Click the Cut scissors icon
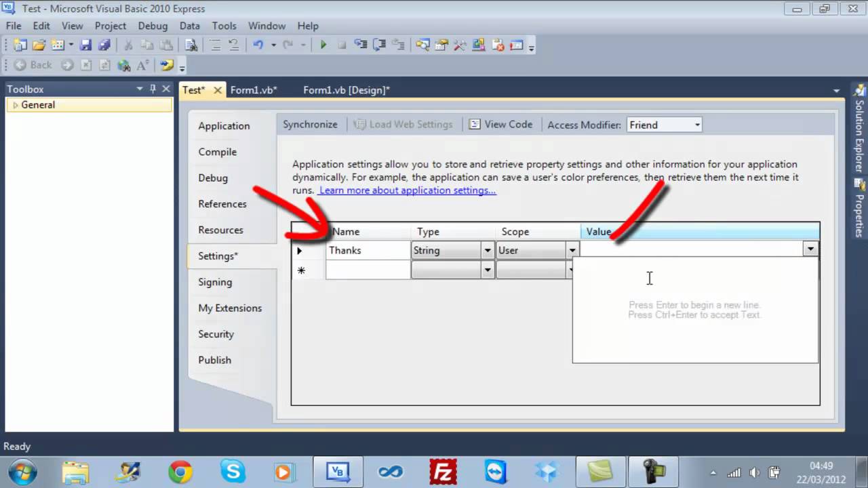Viewport: 868px width, 488px height. [x=128, y=45]
